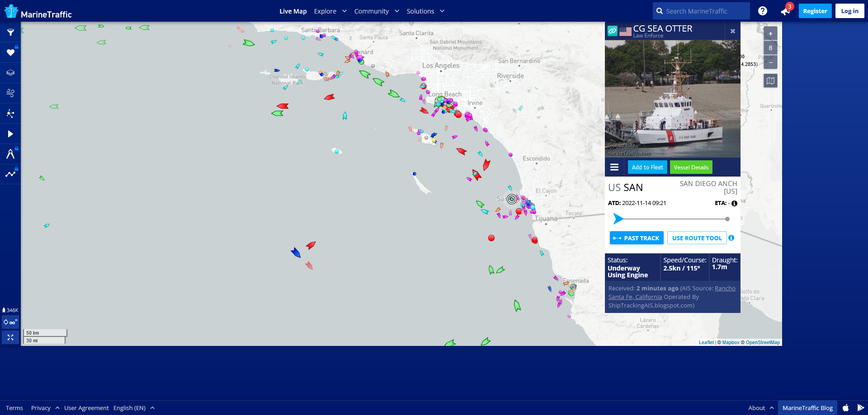Open the map layers stack icon
This screenshot has width=868, height=415.
10,73
